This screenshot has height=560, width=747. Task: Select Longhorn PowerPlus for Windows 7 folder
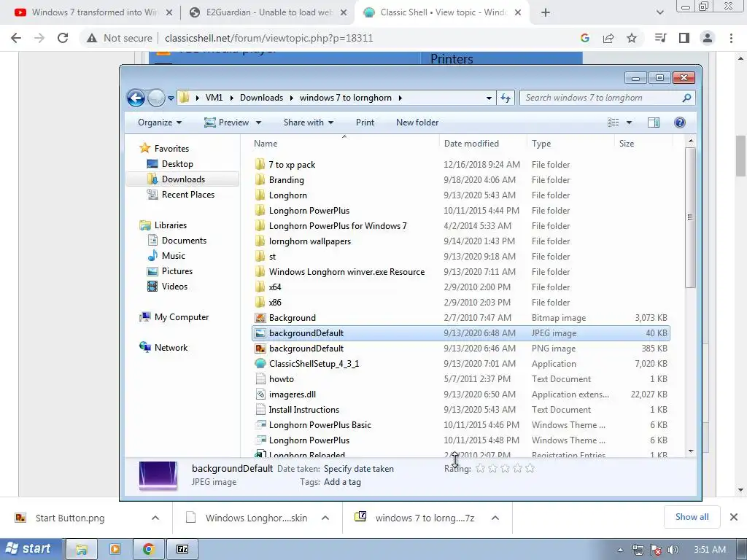tap(338, 226)
